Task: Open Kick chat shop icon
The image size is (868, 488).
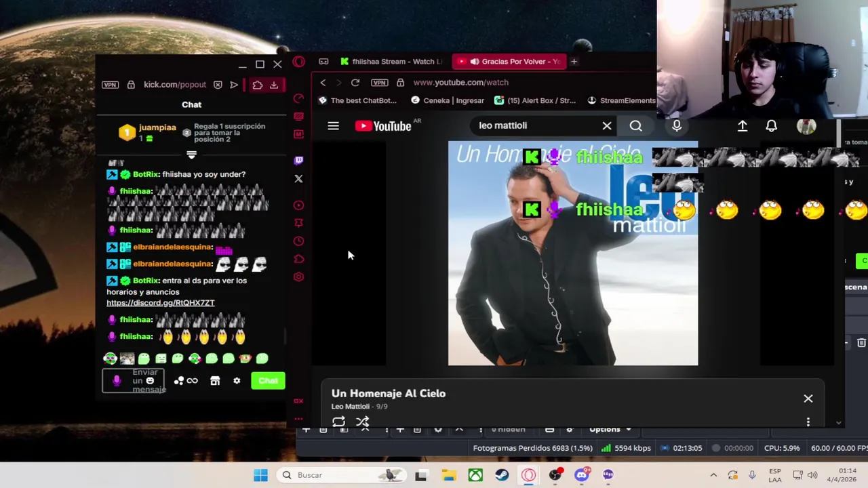Action: point(215,381)
